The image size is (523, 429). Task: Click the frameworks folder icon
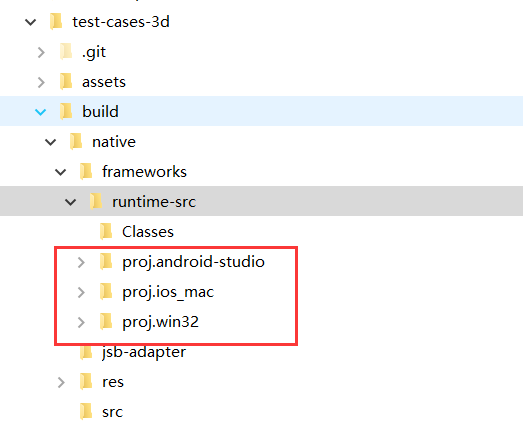[x=86, y=171]
